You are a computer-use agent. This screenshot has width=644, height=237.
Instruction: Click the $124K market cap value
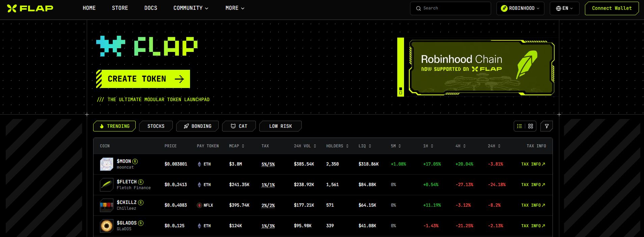click(x=235, y=226)
